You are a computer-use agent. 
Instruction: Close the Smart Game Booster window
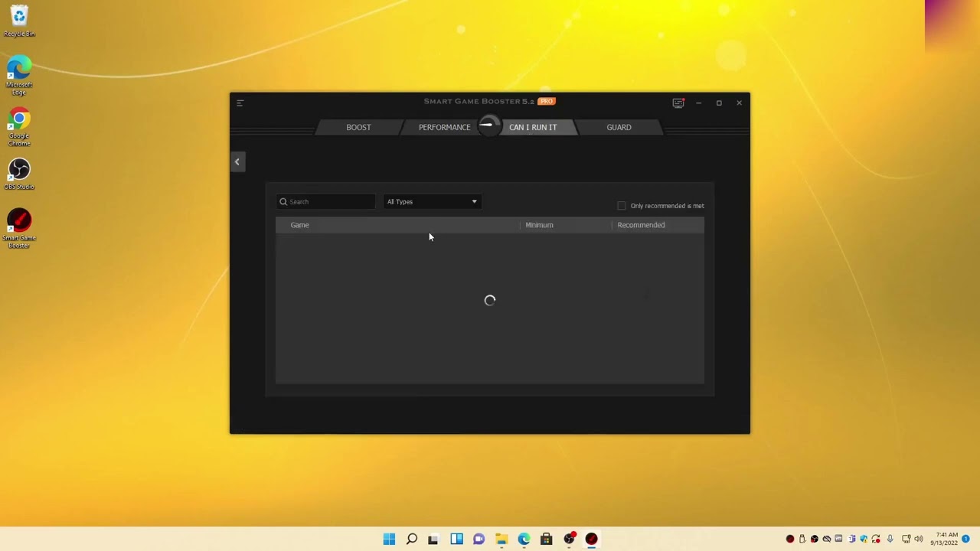click(739, 103)
